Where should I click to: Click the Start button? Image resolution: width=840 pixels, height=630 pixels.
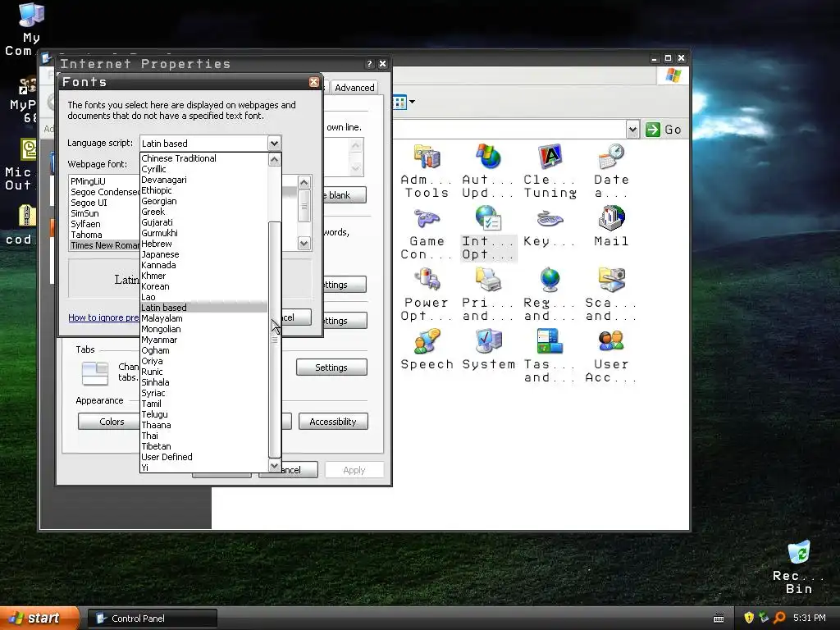pyautogui.click(x=39, y=618)
